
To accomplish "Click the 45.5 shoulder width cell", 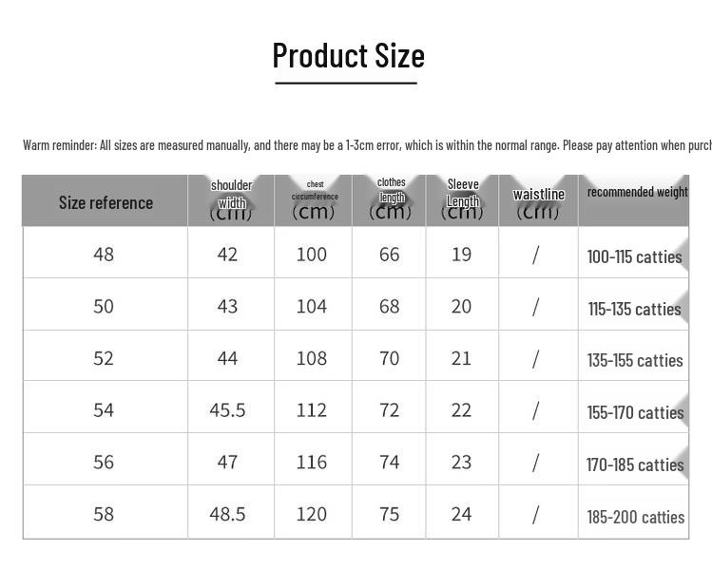I will (227, 410).
